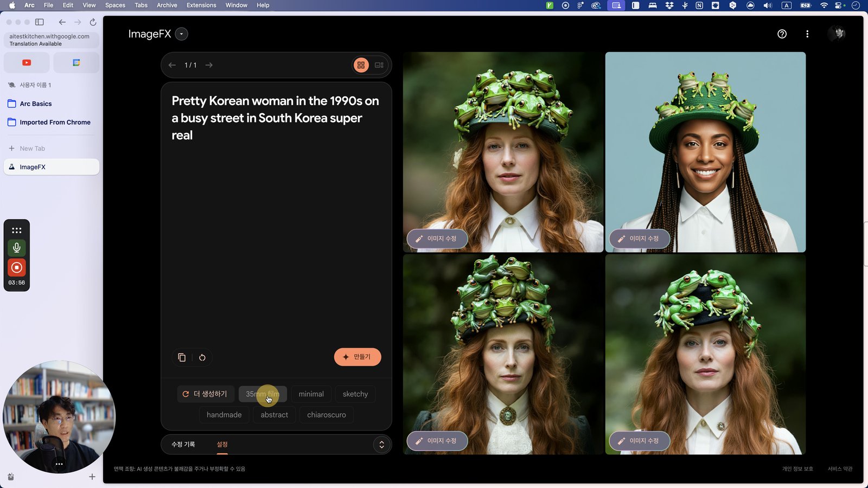
Task: Open the three-dot more options menu
Action: [807, 34]
